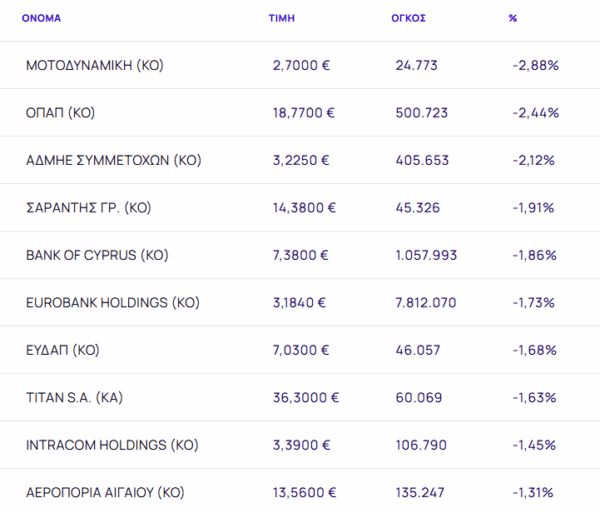Screen dimensions: 600x513
Task: Select change -2,12% cell
Action: click(533, 160)
